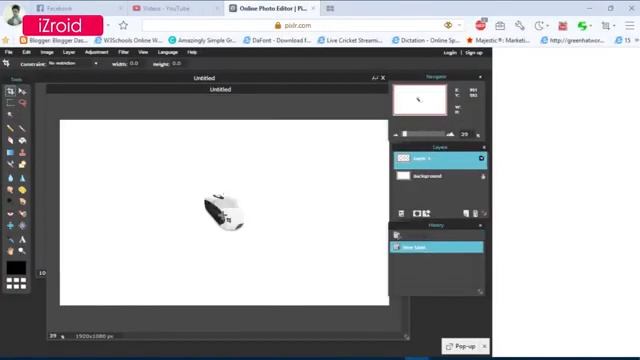The image size is (640, 360).
Task: Select the Clone stamp tool
Action: coord(22,153)
